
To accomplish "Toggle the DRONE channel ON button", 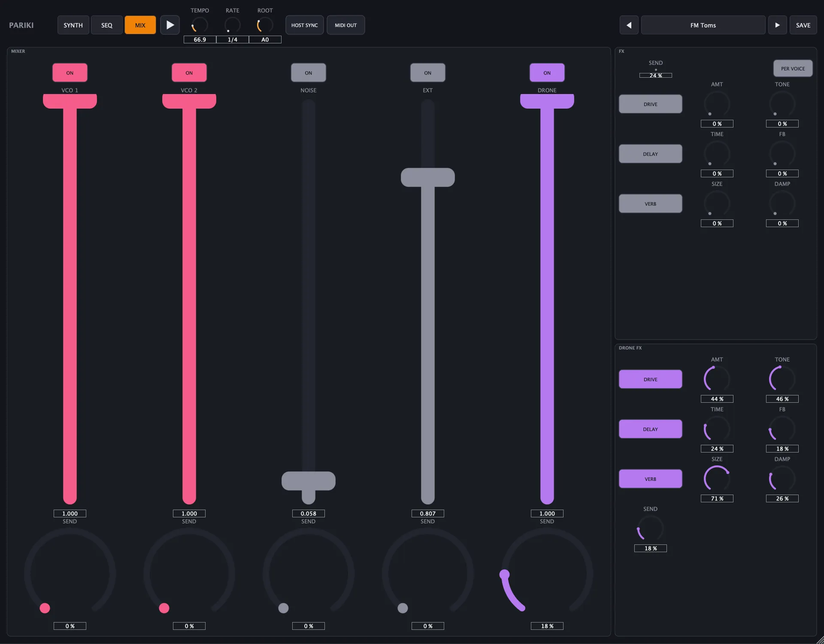I will click(547, 73).
